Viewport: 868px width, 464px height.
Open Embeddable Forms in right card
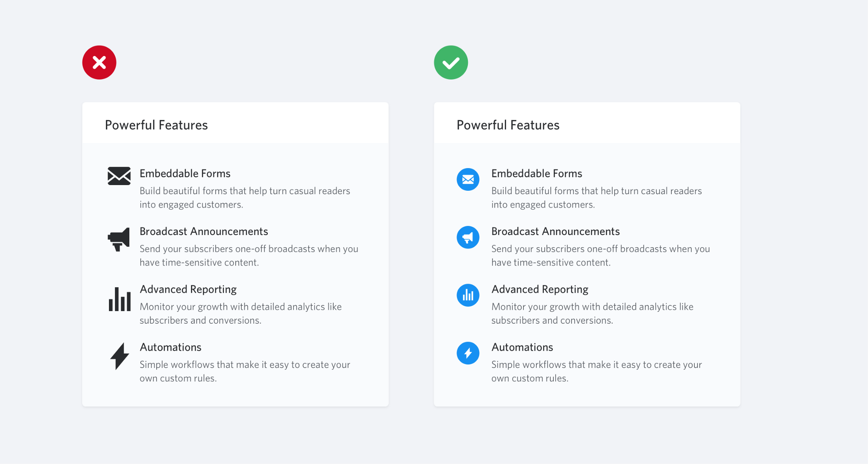click(x=537, y=173)
